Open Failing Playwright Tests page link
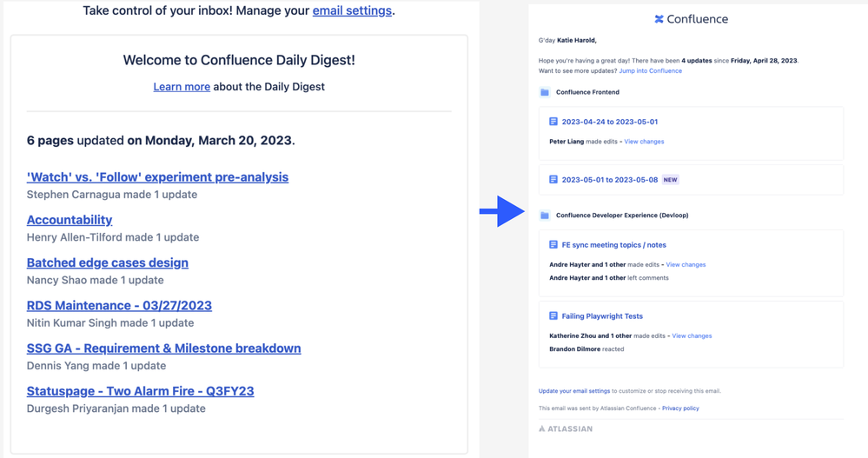868x458 pixels. (602, 316)
